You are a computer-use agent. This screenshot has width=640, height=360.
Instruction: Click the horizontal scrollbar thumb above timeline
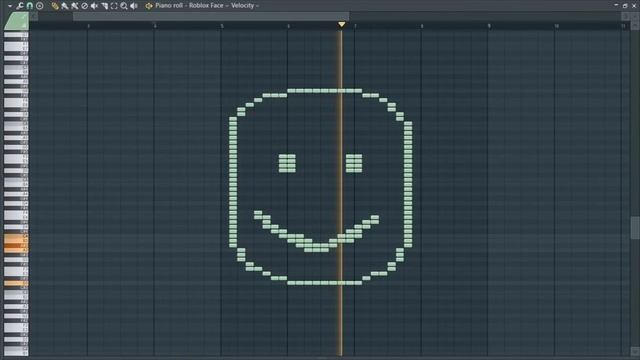click(x=211, y=16)
